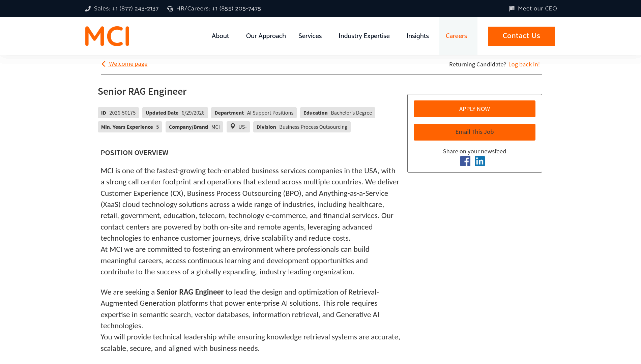Click Email This Job button

pos(474,132)
